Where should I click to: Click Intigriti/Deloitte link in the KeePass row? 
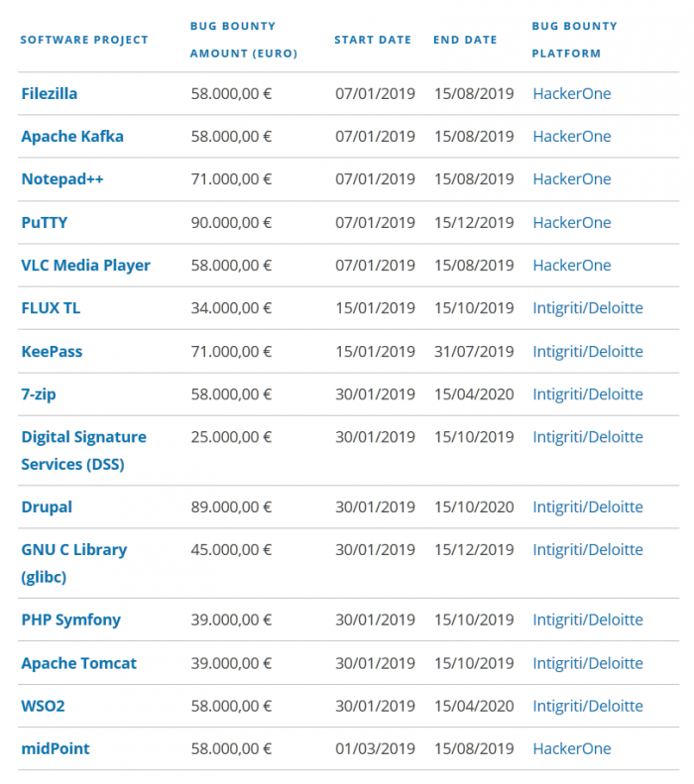[x=588, y=352]
